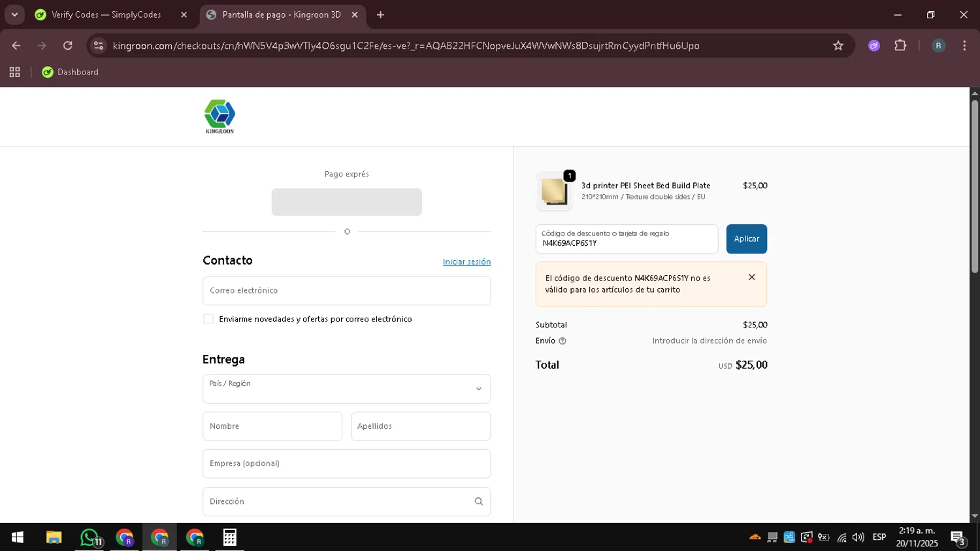Open Chrome three-dot menu

[x=964, y=46]
